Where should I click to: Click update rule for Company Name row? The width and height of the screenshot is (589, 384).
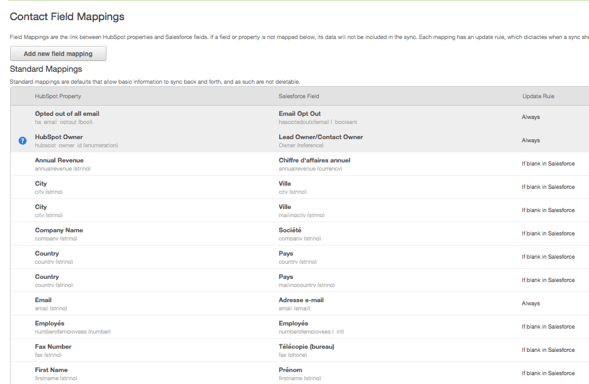[548, 233]
